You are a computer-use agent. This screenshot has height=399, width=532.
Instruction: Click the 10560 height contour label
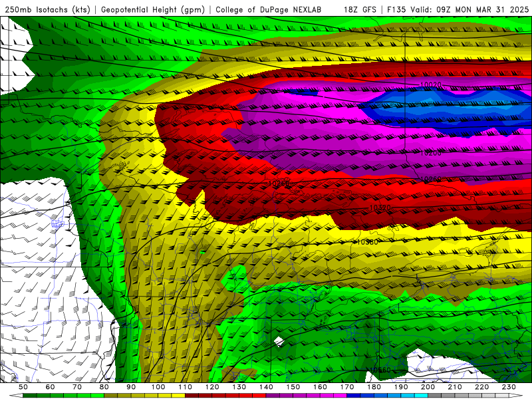[x=380, y=370]
